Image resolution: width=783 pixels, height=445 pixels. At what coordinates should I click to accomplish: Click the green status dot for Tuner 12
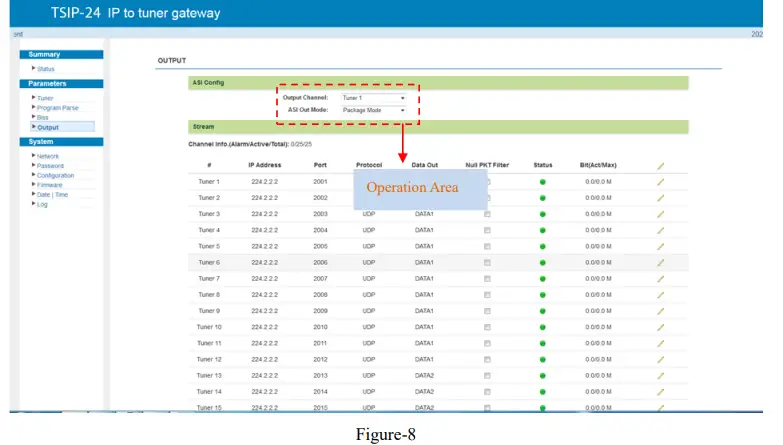point(543,360)
